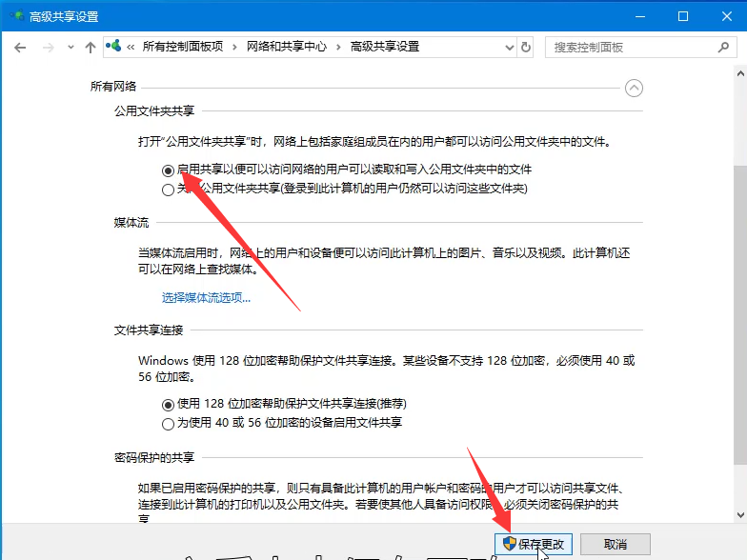Click the window icon in the title bar
The height and width of the screenshot is (560, 747).
(x=16, y=16)
